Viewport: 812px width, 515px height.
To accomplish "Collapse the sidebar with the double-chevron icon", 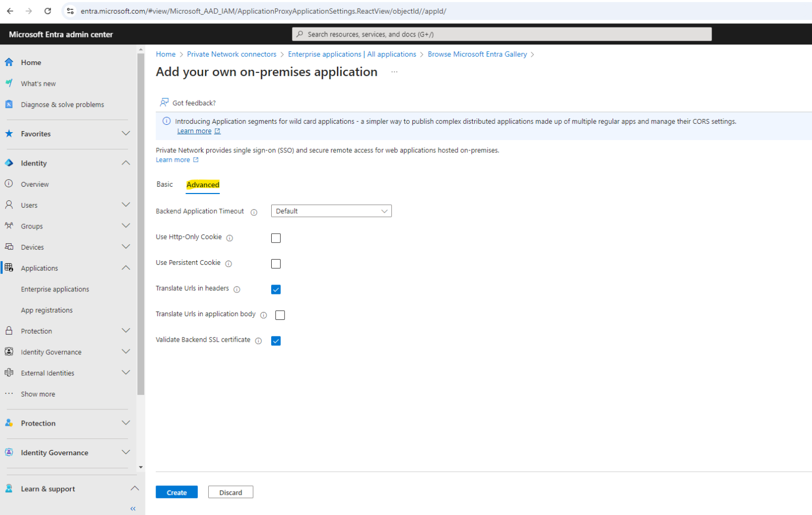I will click(133, 509).
